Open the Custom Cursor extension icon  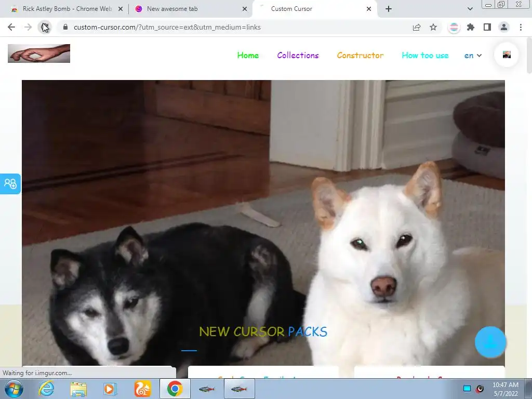454,27
